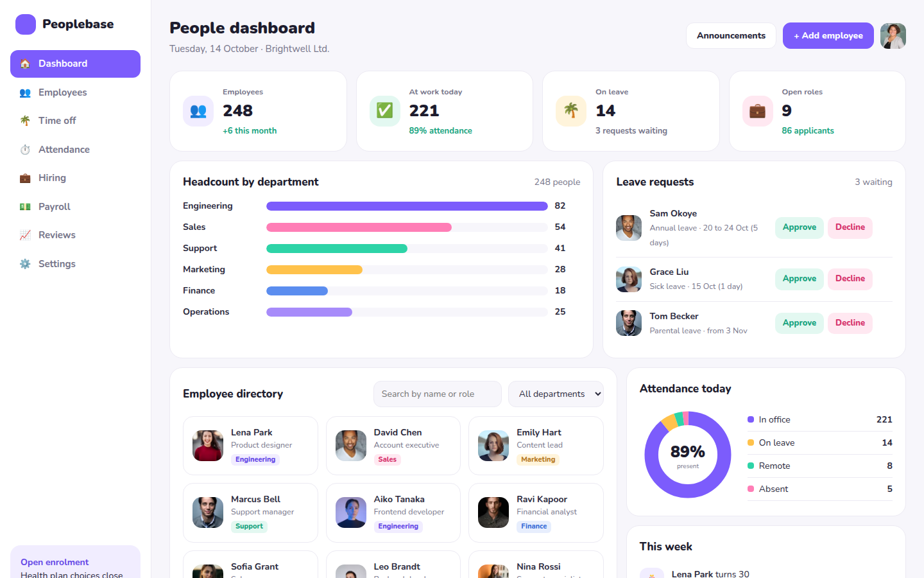The image size is (924, 578).
Task: Click the purple In office legend dot
Action: (751, 419)
